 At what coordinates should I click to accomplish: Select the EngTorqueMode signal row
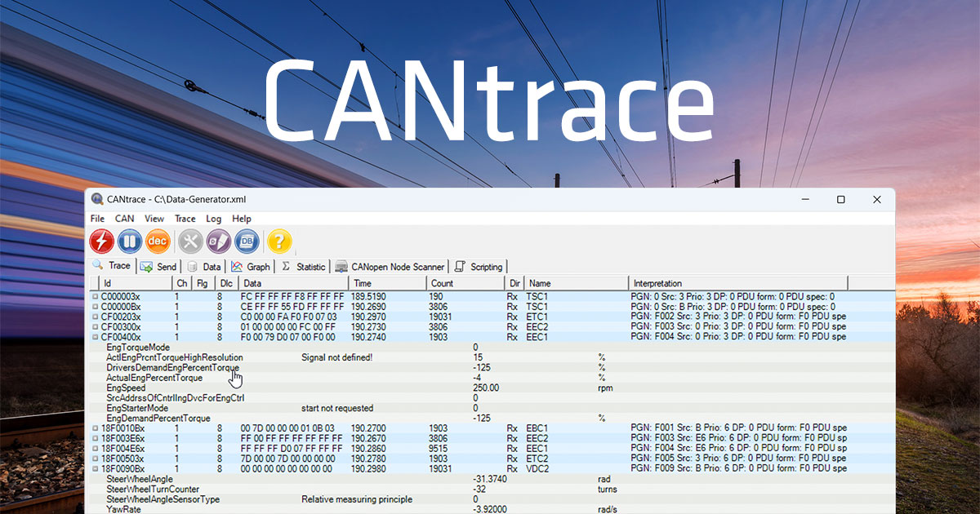(x=138, y=348)
